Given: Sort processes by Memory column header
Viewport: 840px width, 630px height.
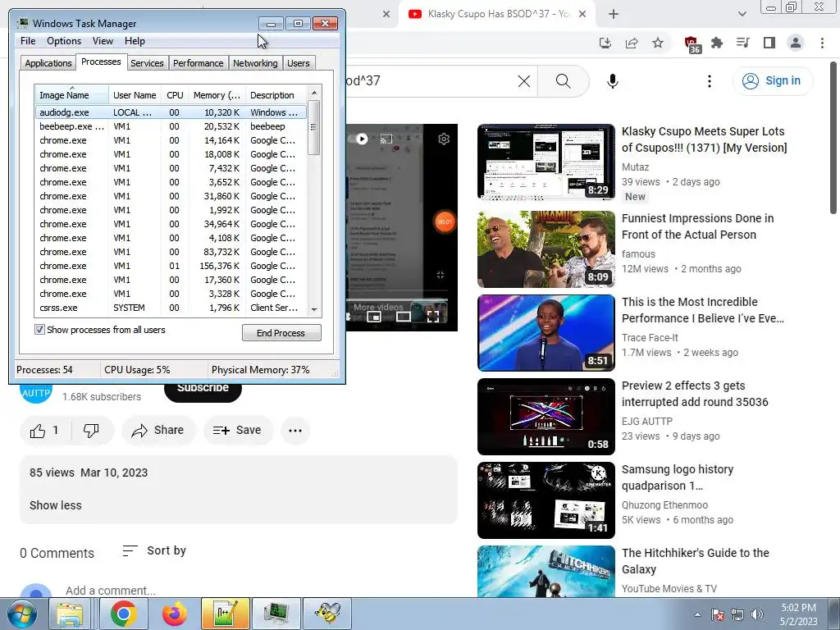Looking at the screenshot, I should click(x=217, y=95).
